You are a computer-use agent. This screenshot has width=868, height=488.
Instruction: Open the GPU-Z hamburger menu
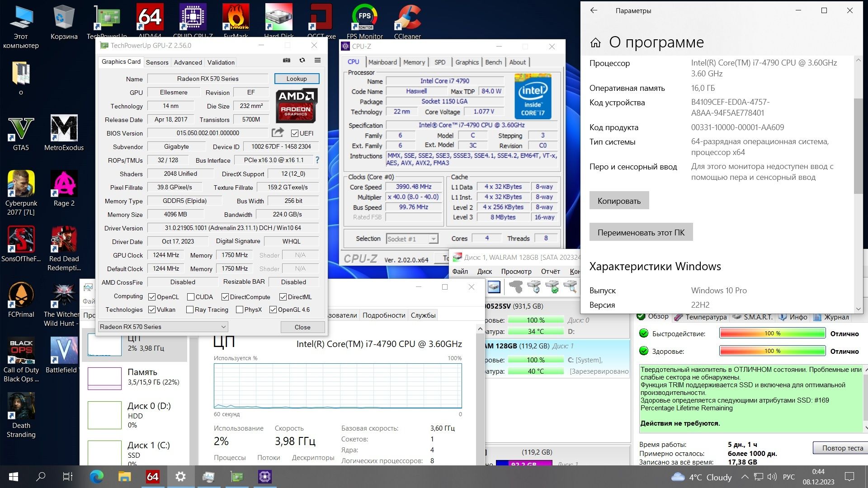[x=317, y=60]
